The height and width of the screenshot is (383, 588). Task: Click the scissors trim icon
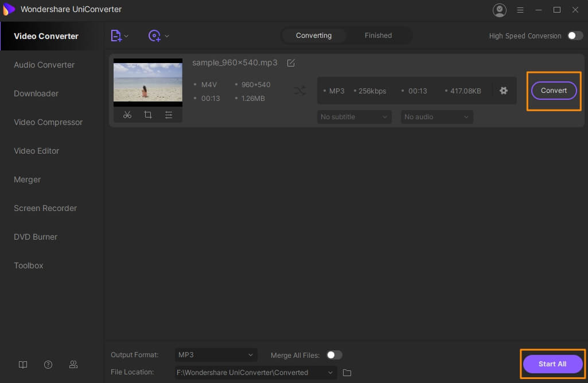[127, 115]
